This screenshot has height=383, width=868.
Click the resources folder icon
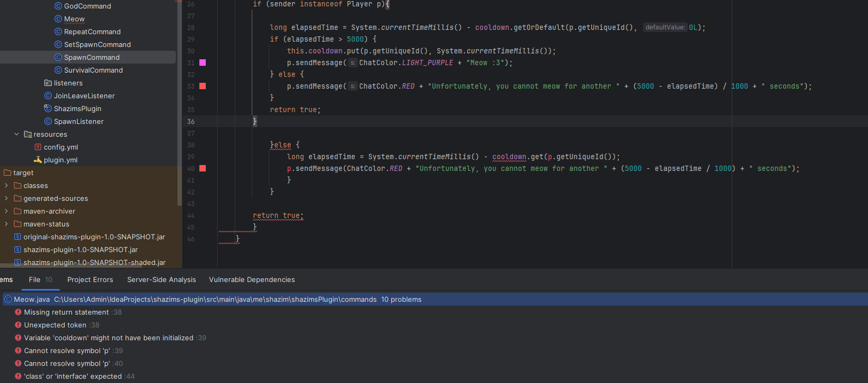click(x=28, y=134)
